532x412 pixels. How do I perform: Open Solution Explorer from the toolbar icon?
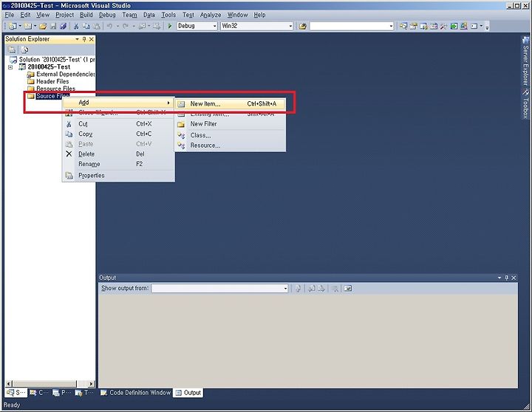coord(403,26)
